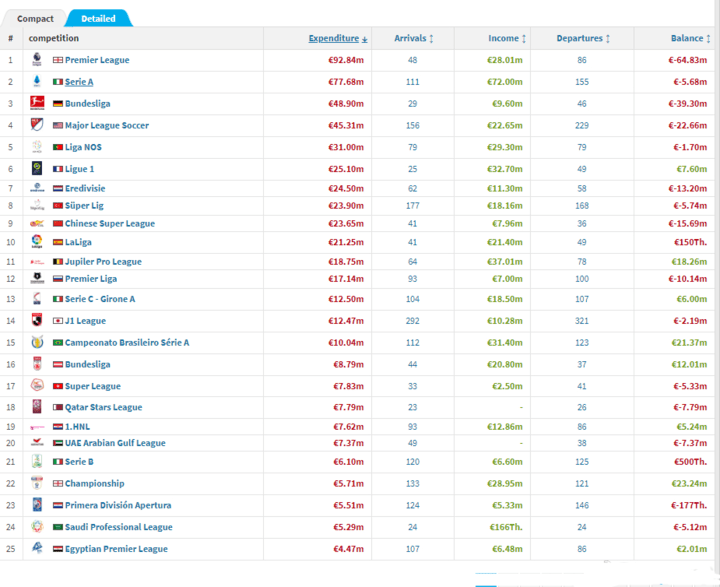Open the Süper Lig link

coord(84,206)
